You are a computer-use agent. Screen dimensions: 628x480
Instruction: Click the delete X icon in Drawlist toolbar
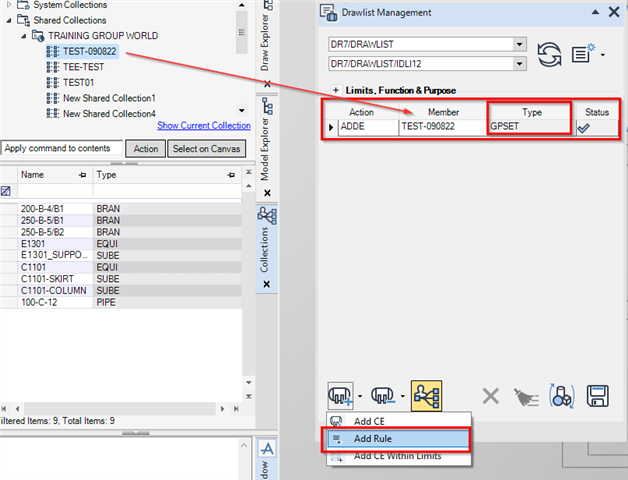[490, 396]
